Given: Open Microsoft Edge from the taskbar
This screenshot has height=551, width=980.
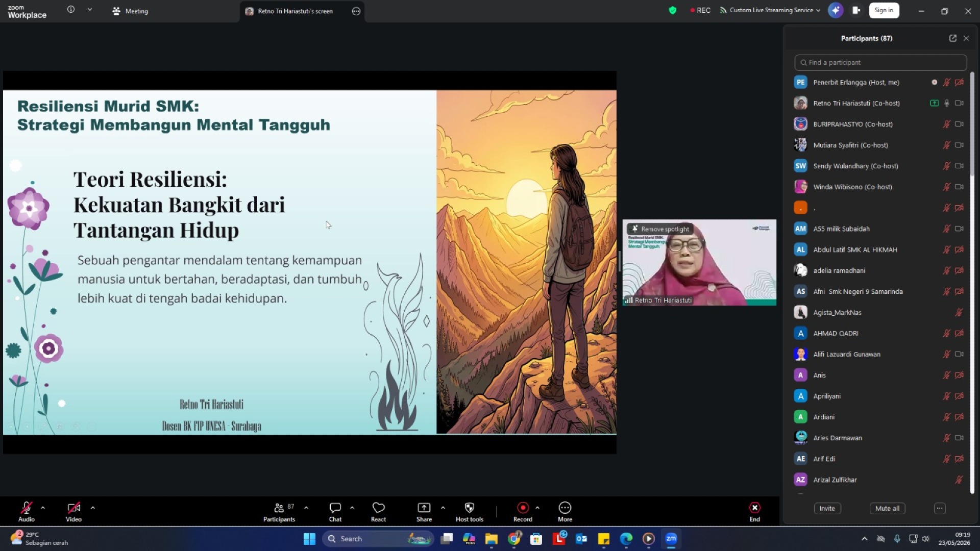Looking at the screenshot, I should point(626,539).
